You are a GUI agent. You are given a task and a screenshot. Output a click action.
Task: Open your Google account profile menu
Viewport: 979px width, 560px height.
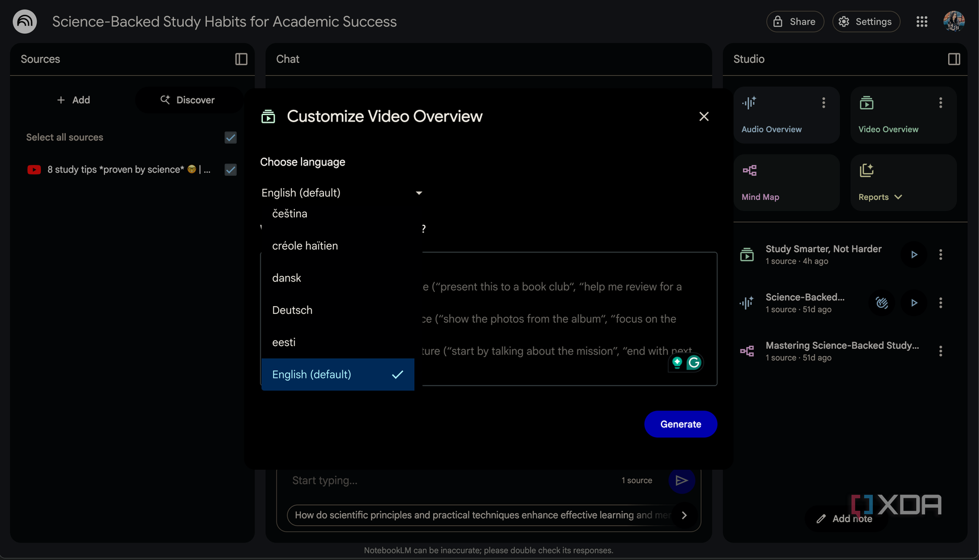coord(953,21)
